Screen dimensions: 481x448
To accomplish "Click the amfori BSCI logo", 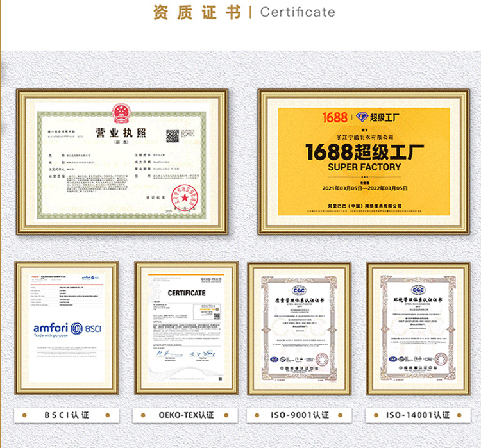I will [x=67, y=328].
